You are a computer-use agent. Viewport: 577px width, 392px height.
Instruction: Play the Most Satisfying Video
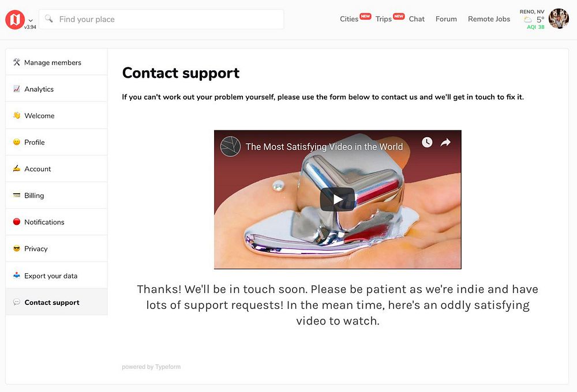[x=338, y=199]
